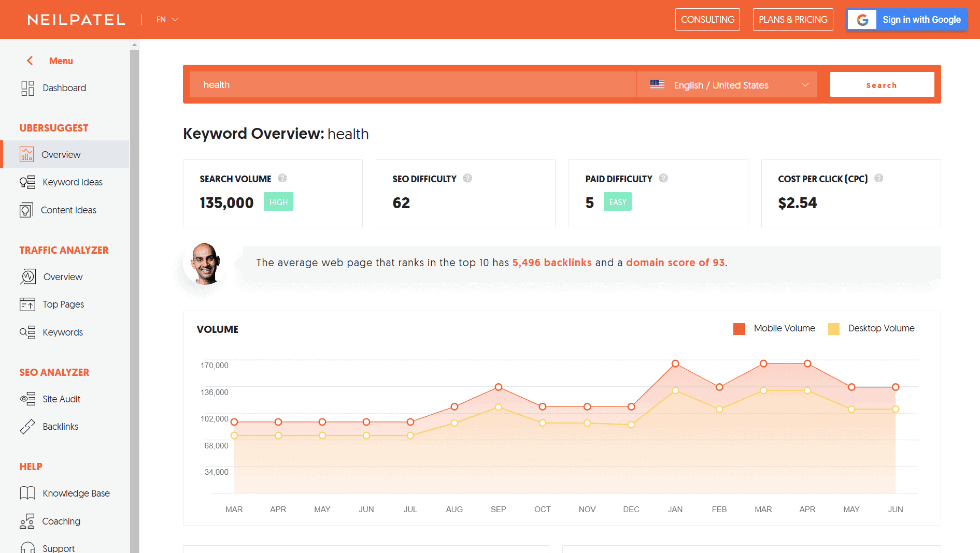Click the Backlinks chain icon
The image size is (980, 553).
[x=27, y=427]
